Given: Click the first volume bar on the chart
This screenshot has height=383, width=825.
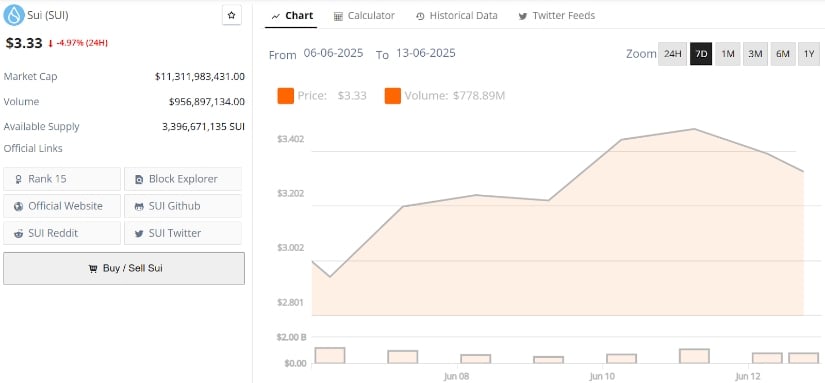Looking at the screenshot, I should 330,356.
